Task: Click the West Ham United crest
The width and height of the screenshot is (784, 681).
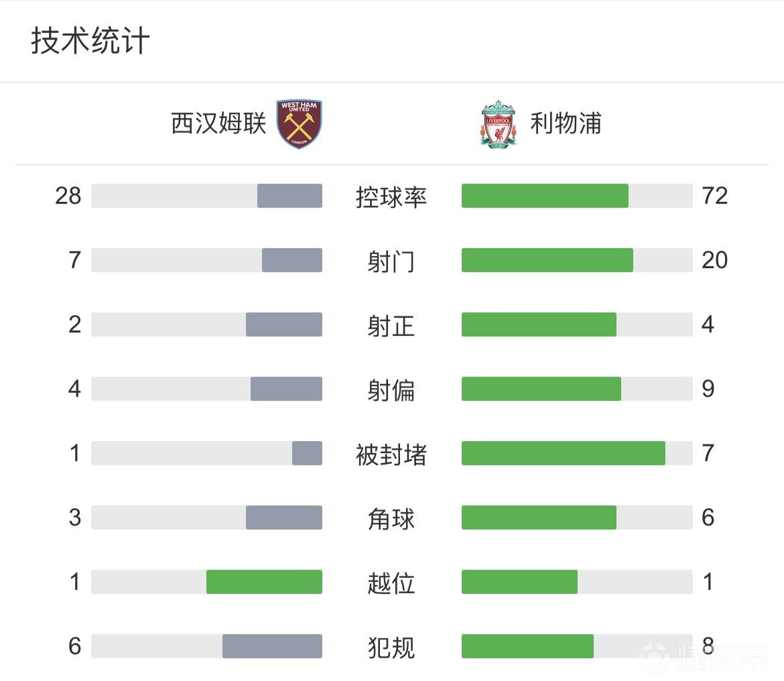Action: (x=300, y=124)
